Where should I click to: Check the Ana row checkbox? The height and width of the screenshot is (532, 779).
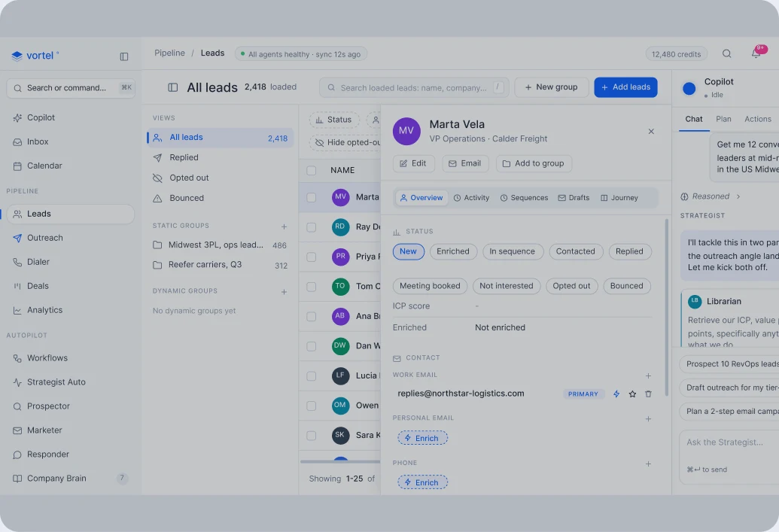[311, 317]
